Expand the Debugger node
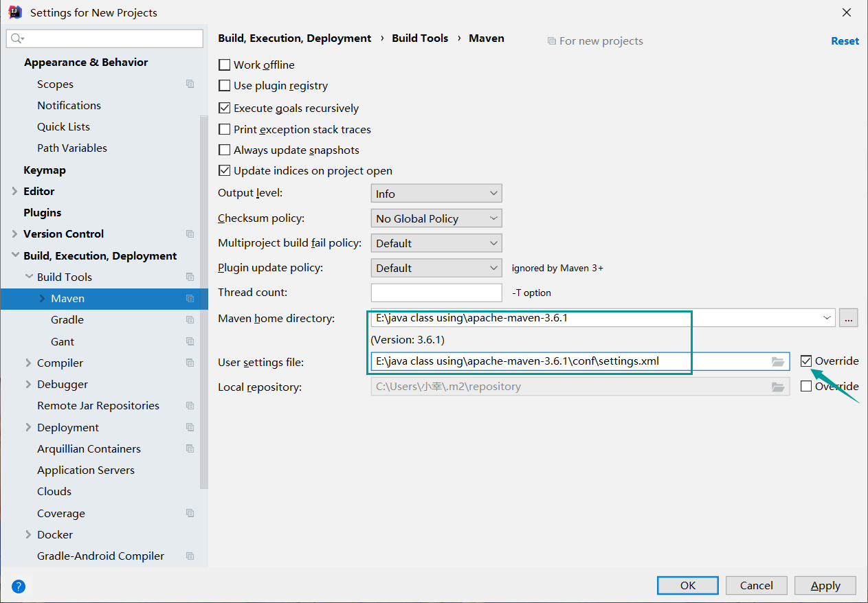Viewport: 868px width, 603px height. (28, 385)
